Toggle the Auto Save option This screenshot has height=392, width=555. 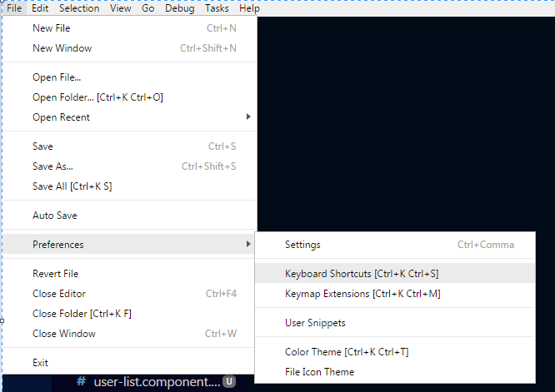pyautogui.click(x=55, y=216)
